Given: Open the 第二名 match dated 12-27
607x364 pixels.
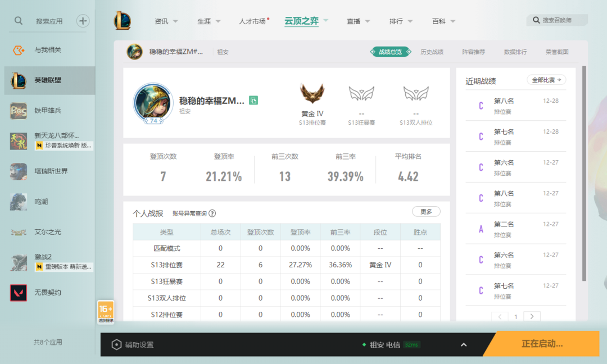Looking at the screenshot, I should click(515, 229).
